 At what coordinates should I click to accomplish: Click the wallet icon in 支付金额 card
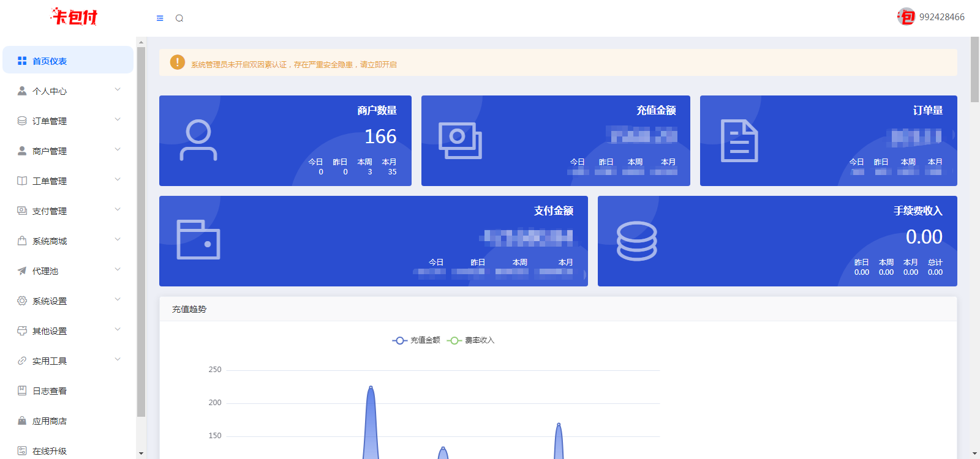[x=198, y=240]
